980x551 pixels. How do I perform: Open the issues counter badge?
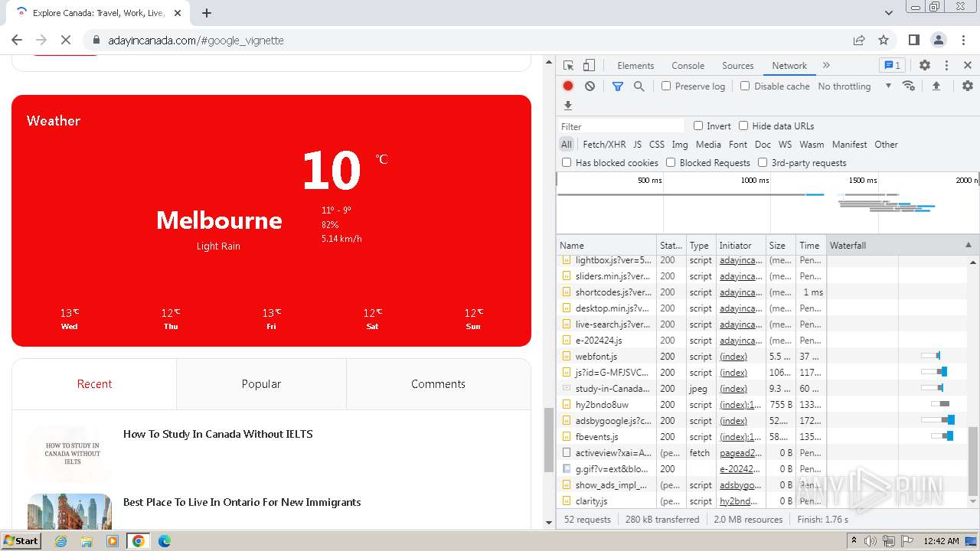pos(891,66)
